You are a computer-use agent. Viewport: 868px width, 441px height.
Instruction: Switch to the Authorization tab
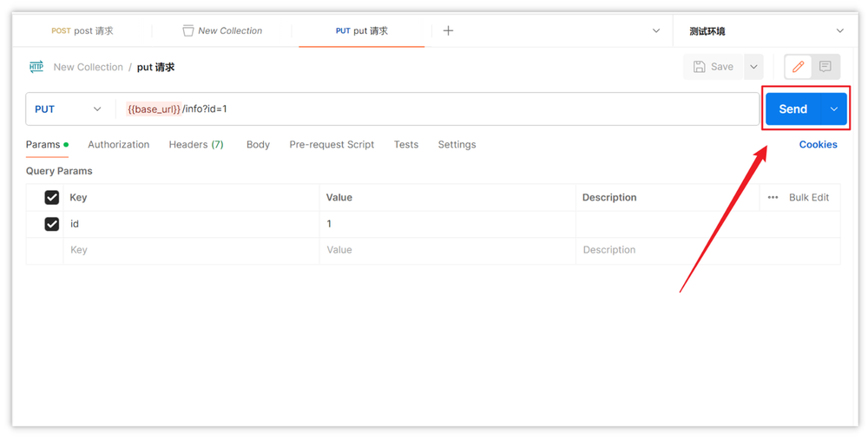[x=118, y=145]
